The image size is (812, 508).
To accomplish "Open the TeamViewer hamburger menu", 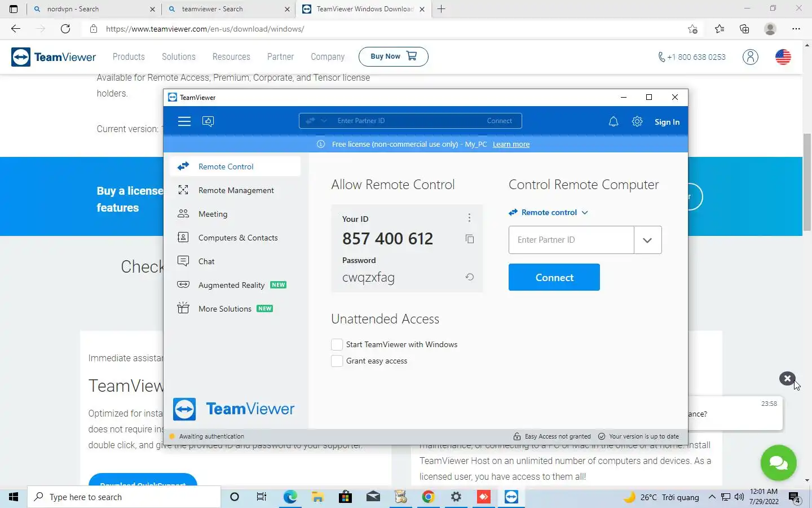I will tap(184, 121).
